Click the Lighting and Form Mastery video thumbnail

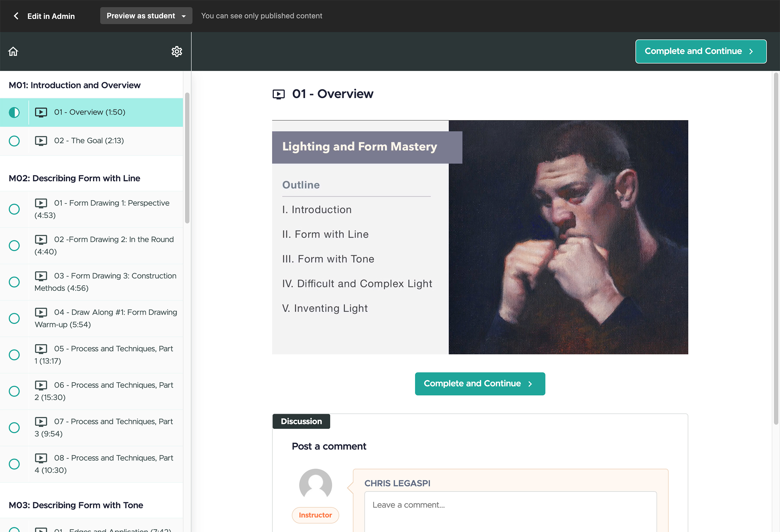click(480, 237)
